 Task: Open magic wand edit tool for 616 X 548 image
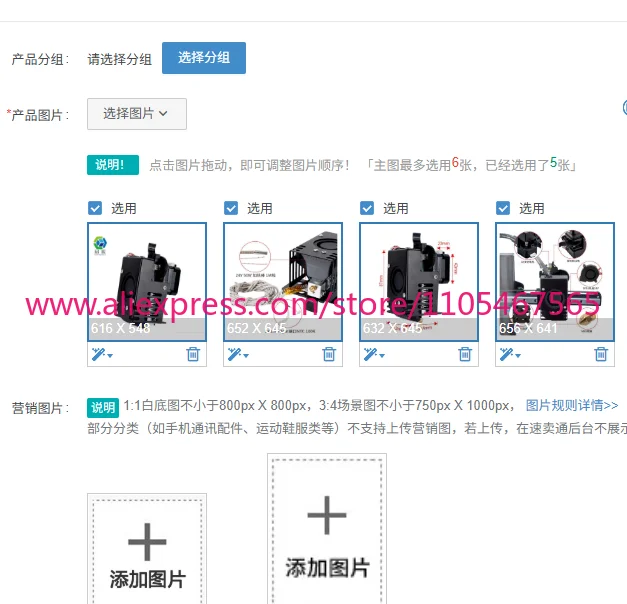[x=102, y=354]
